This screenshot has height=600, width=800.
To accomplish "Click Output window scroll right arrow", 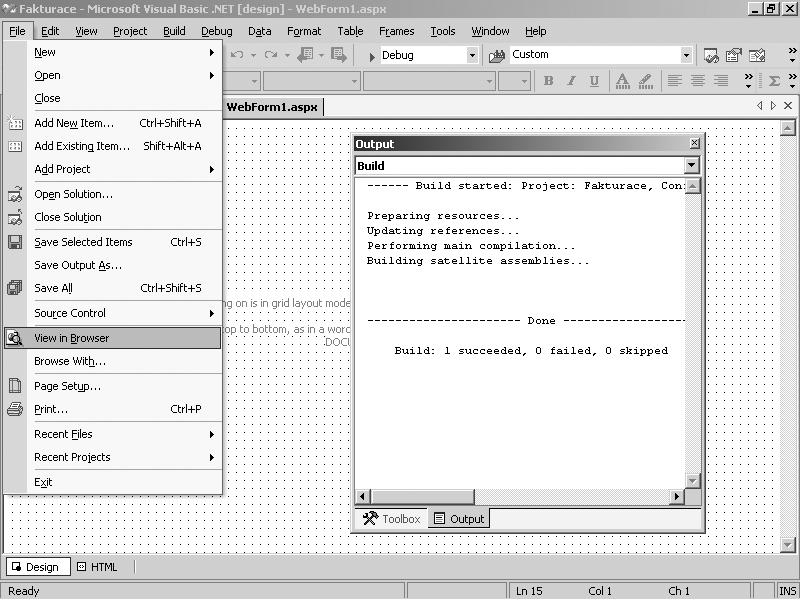I will [x=677, y=496].
